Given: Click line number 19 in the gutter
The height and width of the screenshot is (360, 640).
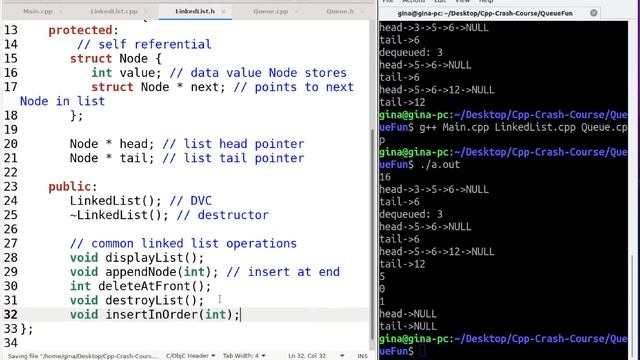Looking at the screenshot, I should pos(11,130).
